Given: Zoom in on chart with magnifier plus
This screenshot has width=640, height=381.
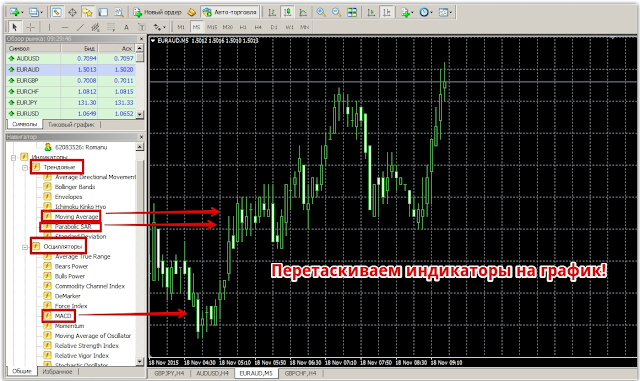Looking at the screenshot, I should (321, 12).
